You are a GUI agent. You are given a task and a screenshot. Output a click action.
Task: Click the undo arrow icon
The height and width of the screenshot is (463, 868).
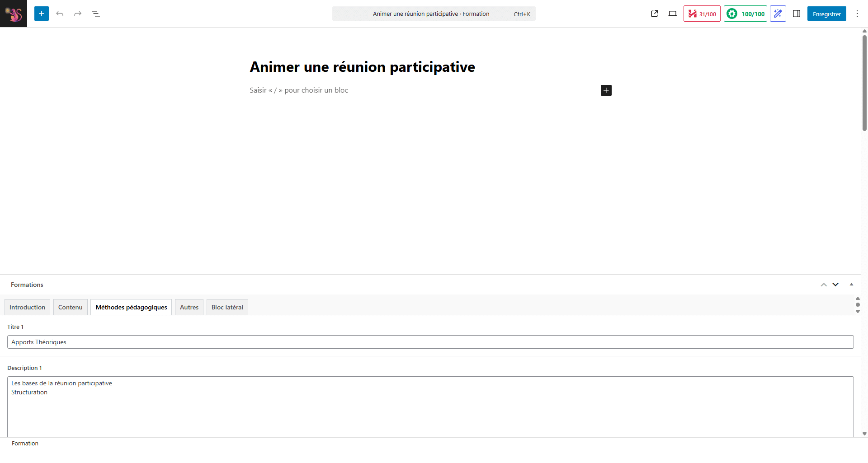coord(60,14)
